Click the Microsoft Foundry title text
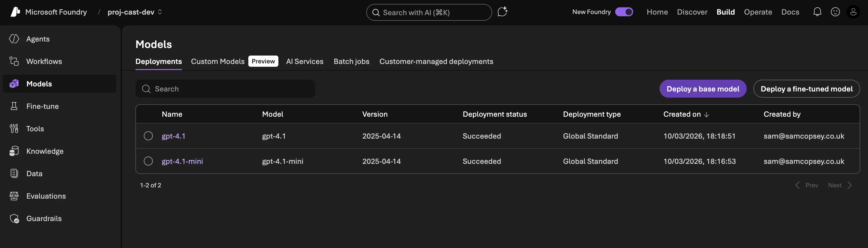The image size is (868, 248). coord(56,12)
